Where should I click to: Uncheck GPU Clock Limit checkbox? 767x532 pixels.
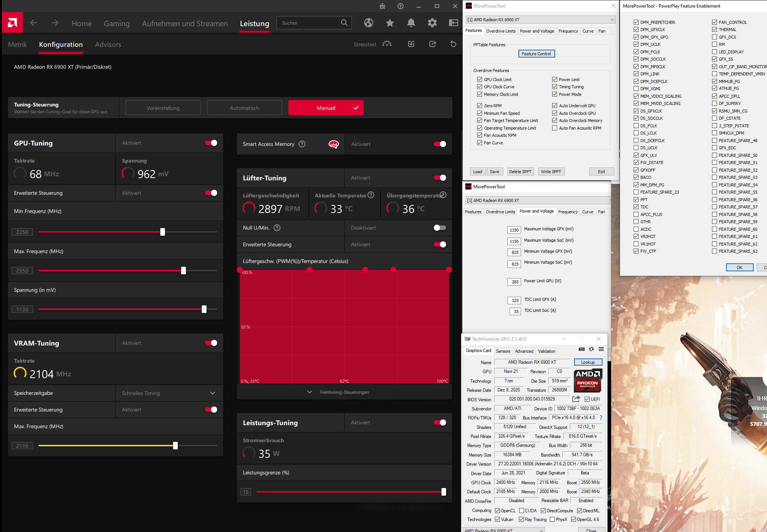point(480,79)
